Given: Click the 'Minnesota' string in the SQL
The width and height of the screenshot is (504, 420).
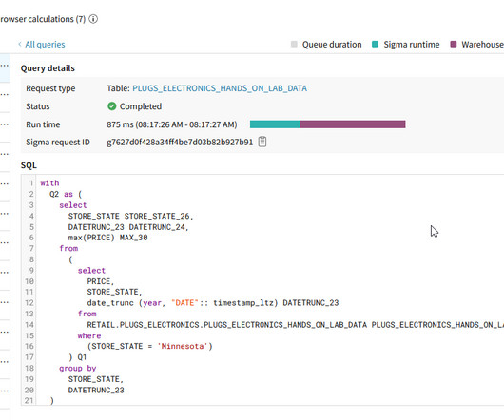Looking at the screenshot, I should tap(183, 346).
